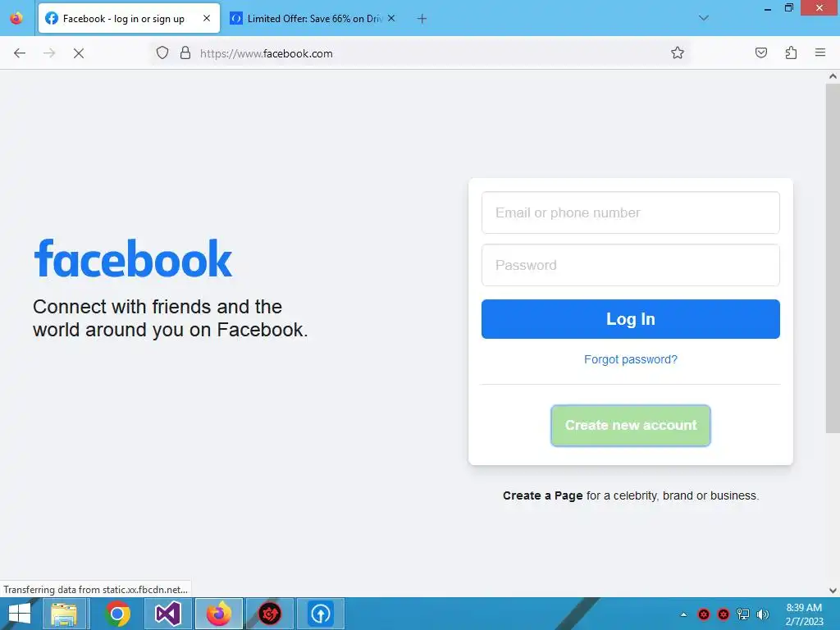
Task: Click the Transferring data status text
Action: pyautogui.click(x=95, y=590)
